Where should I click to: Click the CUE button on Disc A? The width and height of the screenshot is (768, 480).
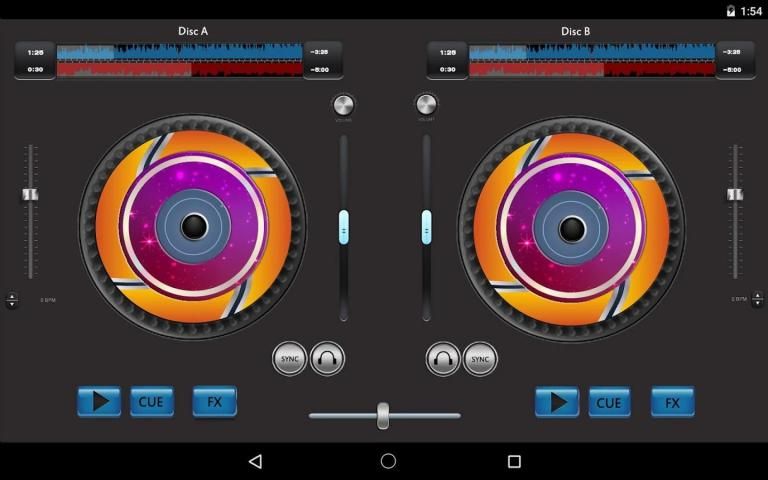(151, 402)
